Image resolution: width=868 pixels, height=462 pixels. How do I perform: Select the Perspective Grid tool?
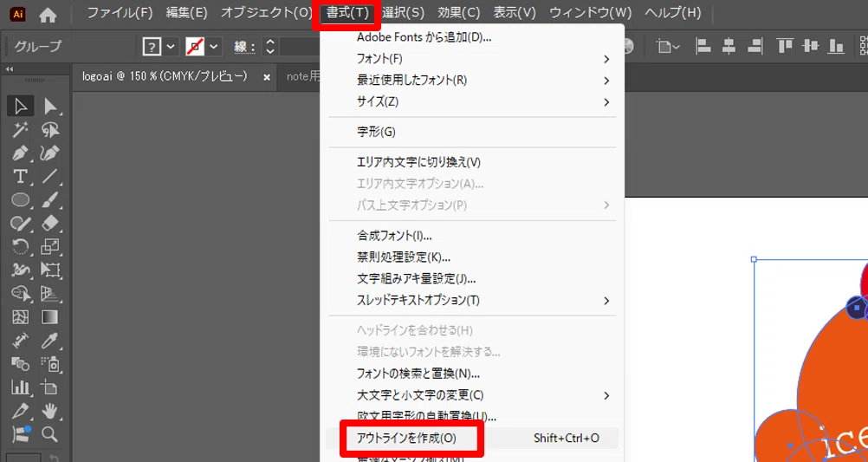coord(50,293)
